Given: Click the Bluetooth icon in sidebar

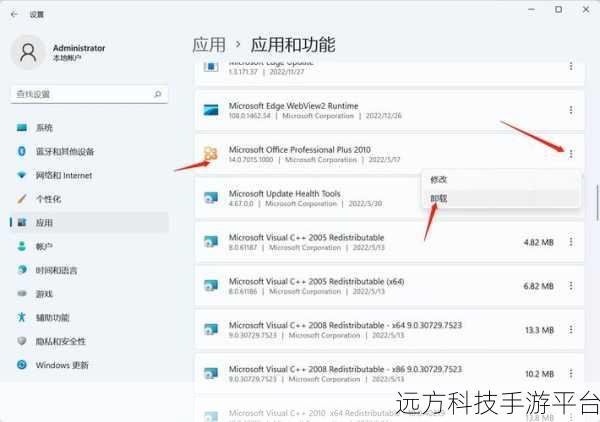Looking at the screenshot, I should point(22,151).
